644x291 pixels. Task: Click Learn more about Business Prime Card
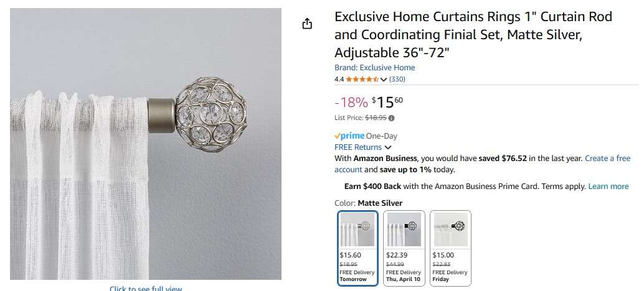(x=608, y=187)
